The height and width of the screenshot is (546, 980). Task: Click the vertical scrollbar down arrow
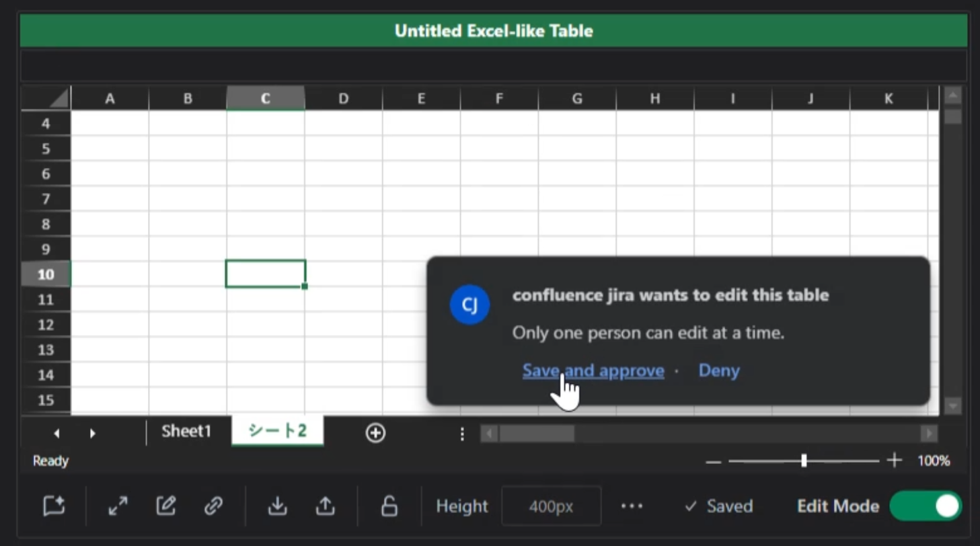click(x=953, y=405)
